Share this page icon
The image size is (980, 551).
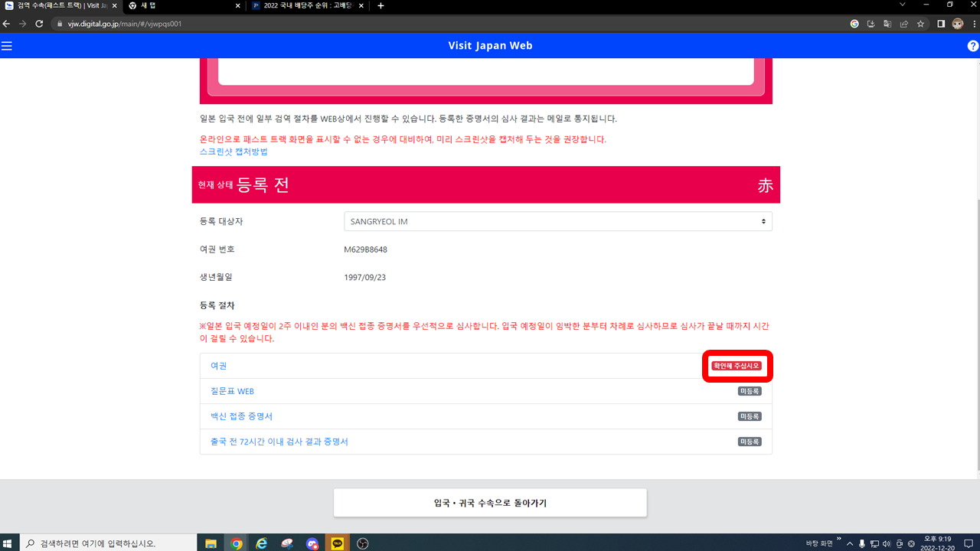(x=903, y=24)
